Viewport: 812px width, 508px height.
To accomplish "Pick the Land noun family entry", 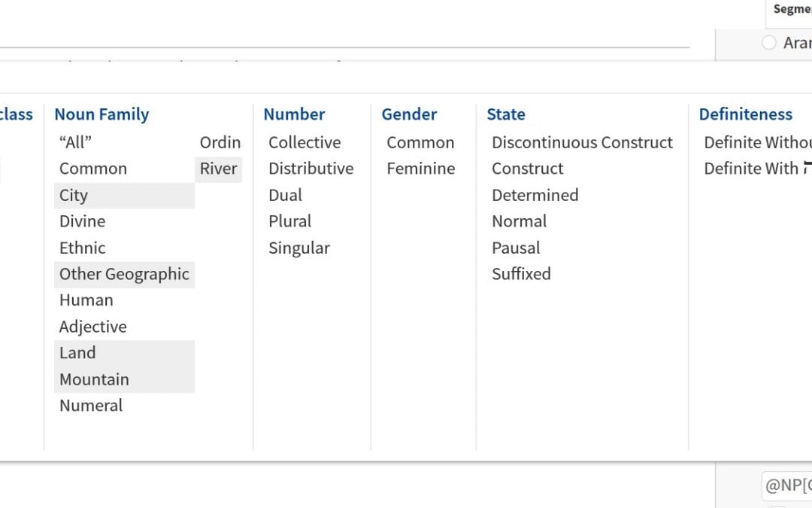I will [124, 353].
